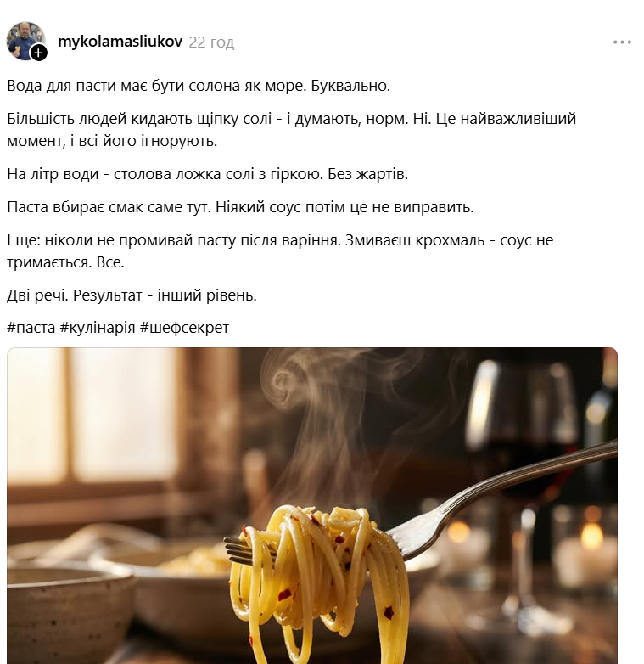Click the "22 год" post timestamp
644x664 pixels.
click(x=211, y=42)
